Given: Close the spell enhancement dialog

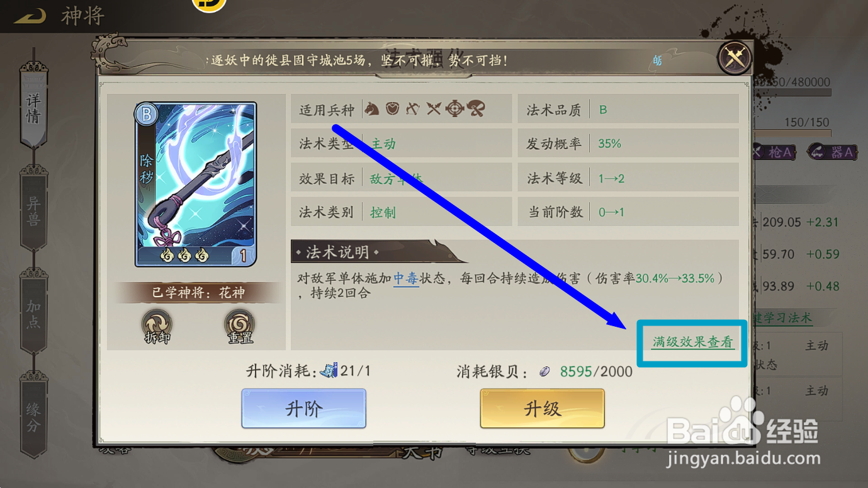Looking at the screenshot, I should click(735, 58).
